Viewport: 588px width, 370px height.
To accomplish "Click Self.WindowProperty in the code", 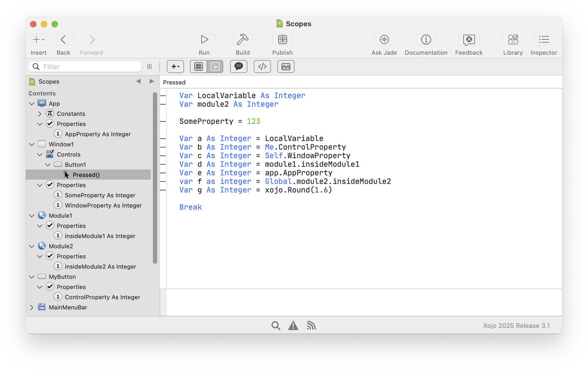I will 308,155.
